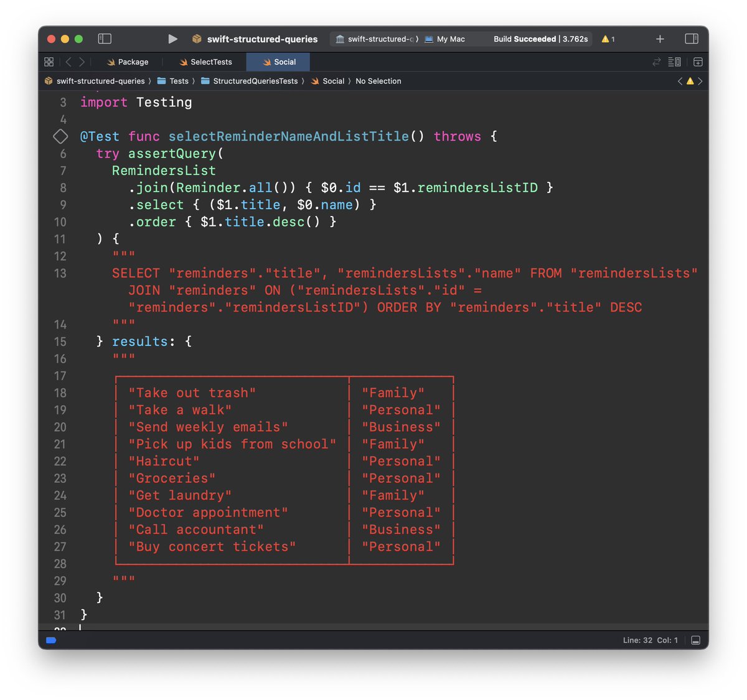Add a new editor tab with plus
Screen dimensions: 747x700
point(660,39)
